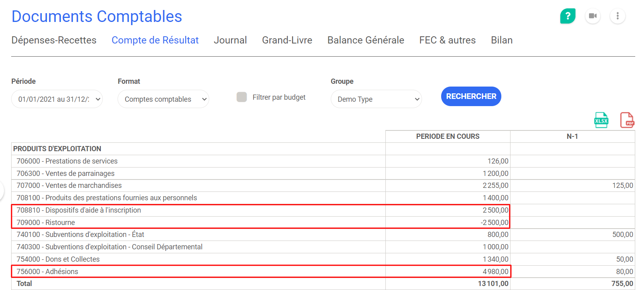
Task: Switch to the Dépenses-Recettes tab
Action: click(x=54, y=40)
